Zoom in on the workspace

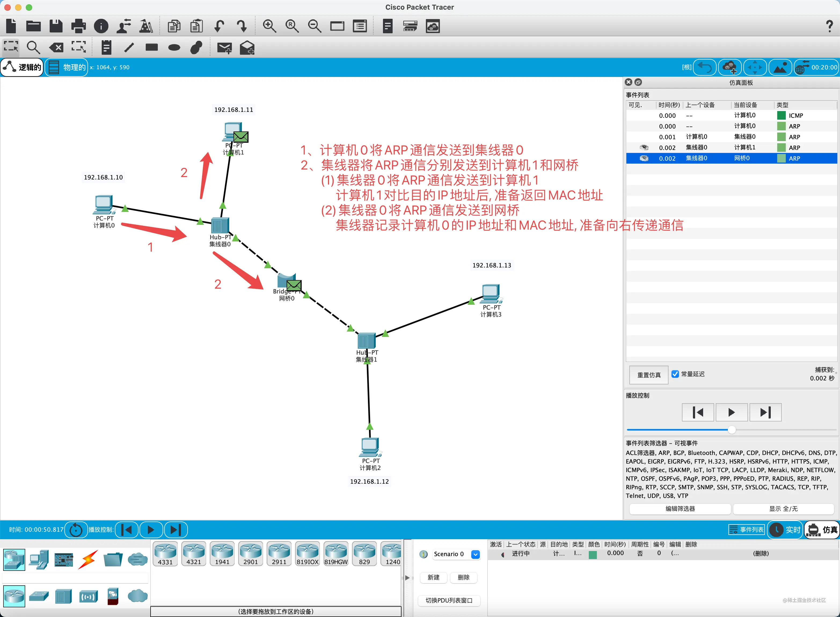coord(269,26)
